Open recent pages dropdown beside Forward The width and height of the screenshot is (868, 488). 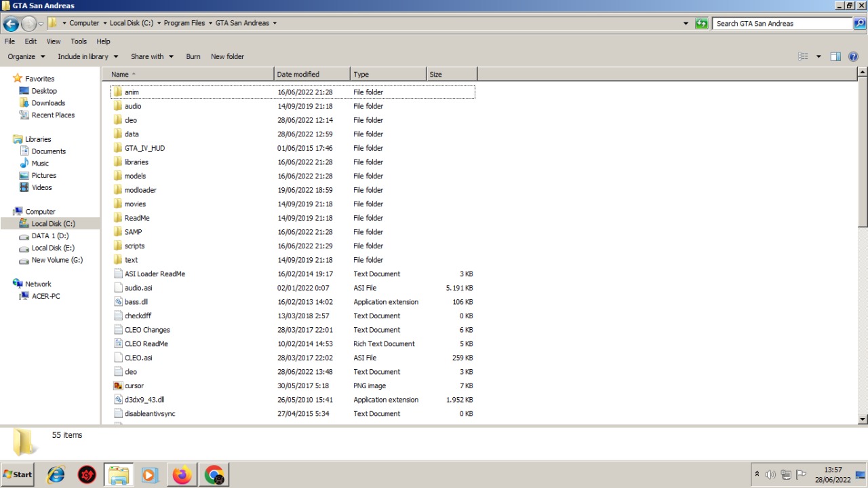(x=41, y=24)
